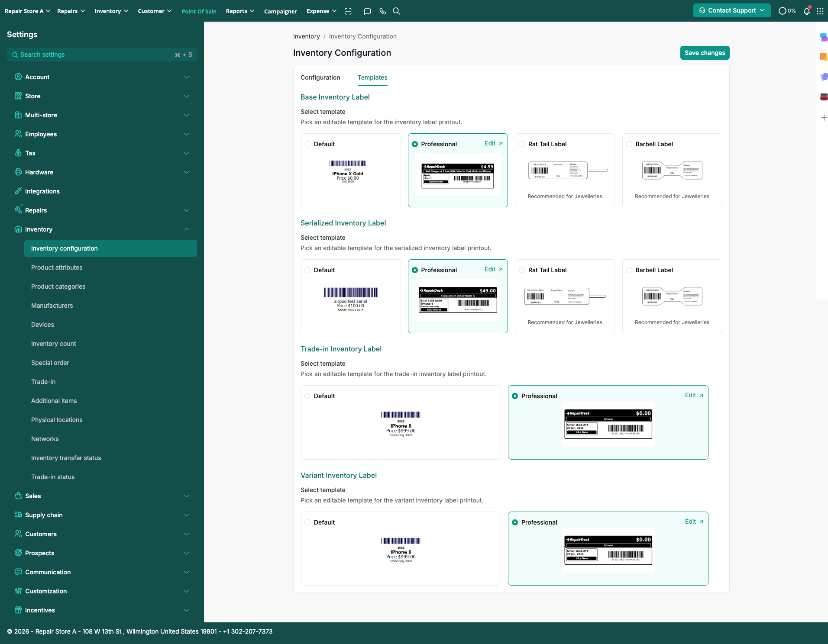This screenshot has height=644, width=828.
Task: Click the barcode scan icon in top bar
Action: coord(348,11)
